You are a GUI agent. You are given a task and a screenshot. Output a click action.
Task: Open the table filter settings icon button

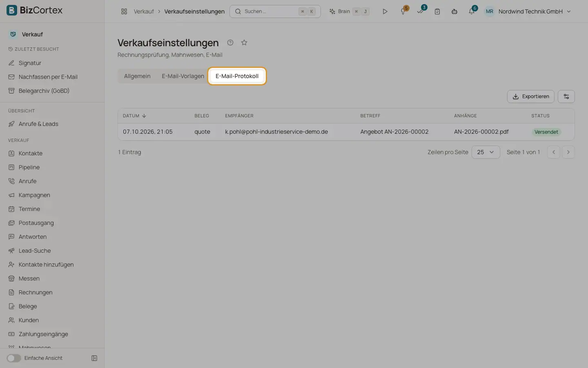point(566,96)
